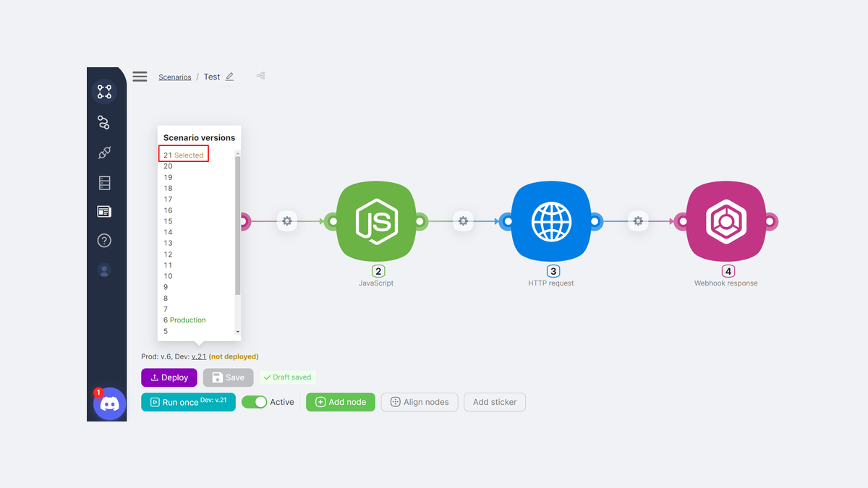Select version 18 in list
This screenshot has width=868, height=488.
pyautogui.click(x=168, y=188)
